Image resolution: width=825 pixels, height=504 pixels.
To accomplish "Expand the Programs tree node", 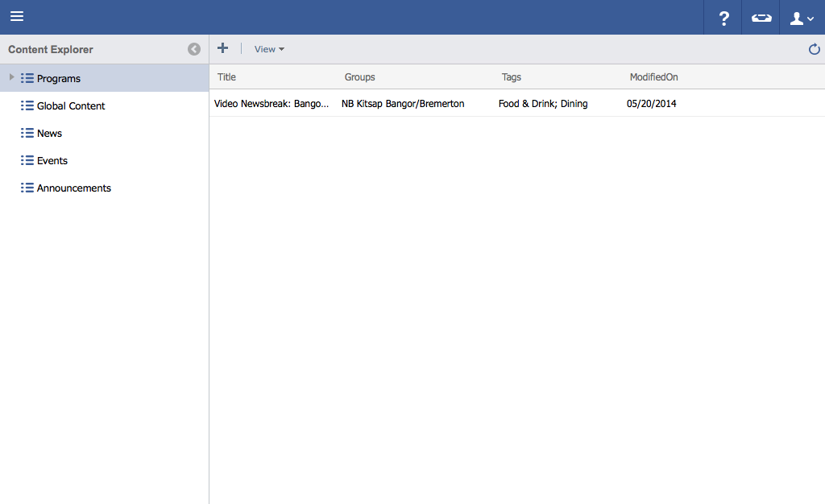I will tap(11, 77).
